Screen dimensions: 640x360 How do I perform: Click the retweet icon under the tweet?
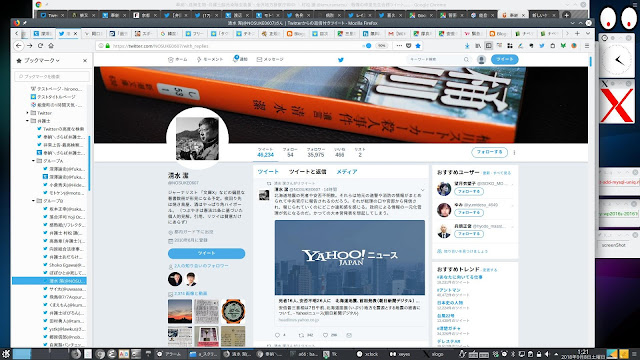(x=301, y=335)
